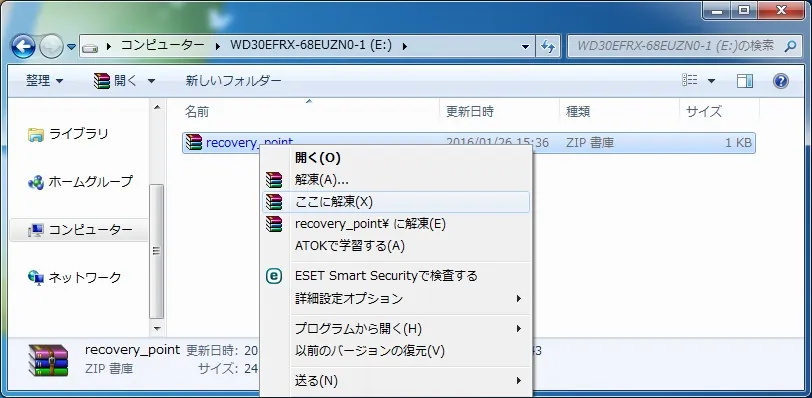Open 詳細設定オプション submenu
Image resolution: width=812 pixels, height=398 pixels.
point(396,299)
